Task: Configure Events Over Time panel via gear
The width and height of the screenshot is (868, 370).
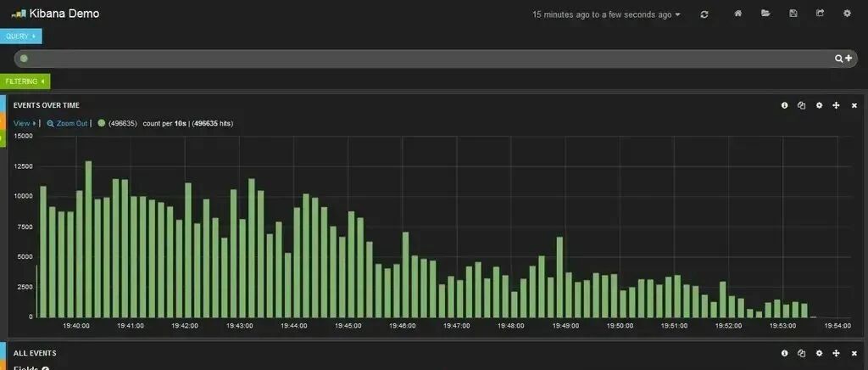Action: 820,105
